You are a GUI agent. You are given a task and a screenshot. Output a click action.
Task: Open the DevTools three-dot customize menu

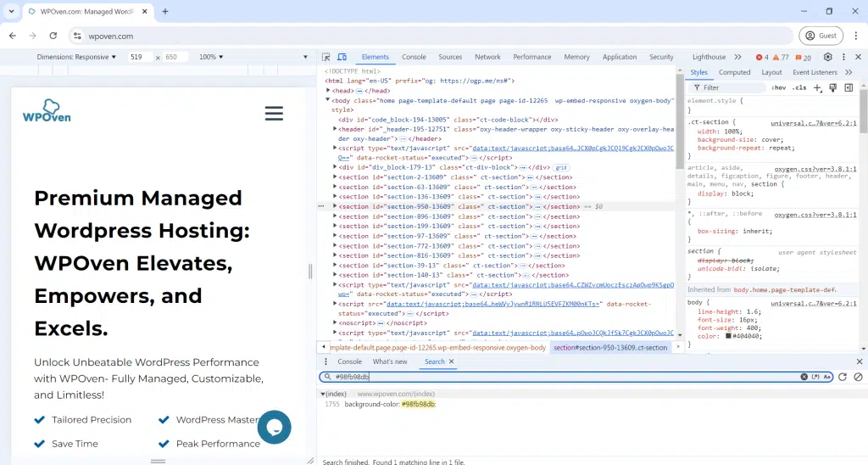(x=843, y=57)
